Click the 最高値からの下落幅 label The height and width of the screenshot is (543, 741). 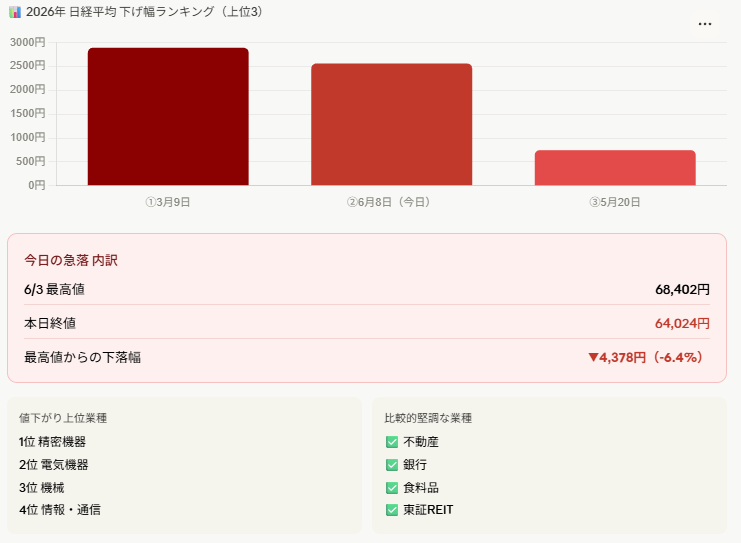83,357
